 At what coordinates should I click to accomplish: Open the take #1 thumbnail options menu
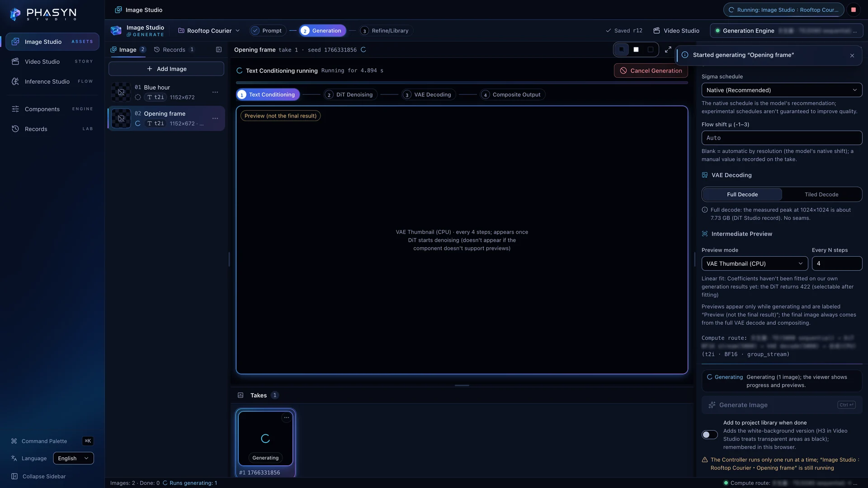tap(287, 418)
